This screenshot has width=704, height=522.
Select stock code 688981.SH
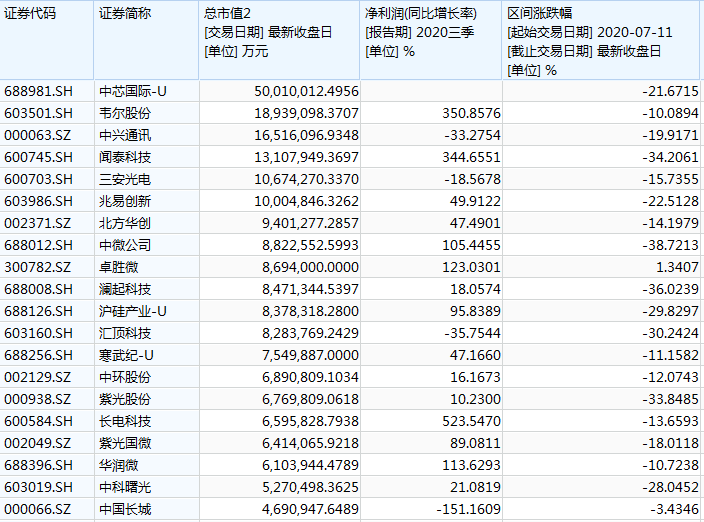click(x=38, y=92)
